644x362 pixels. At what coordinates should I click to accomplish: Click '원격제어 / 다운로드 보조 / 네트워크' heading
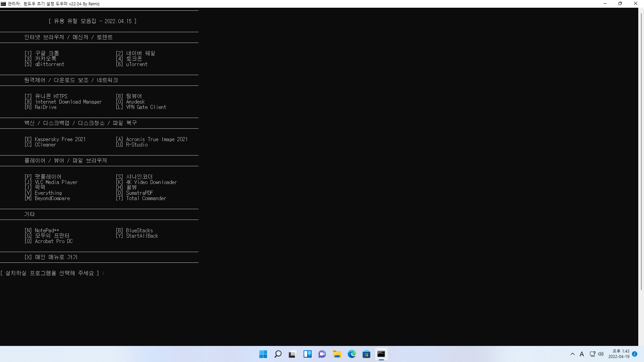tap(71, 80)
